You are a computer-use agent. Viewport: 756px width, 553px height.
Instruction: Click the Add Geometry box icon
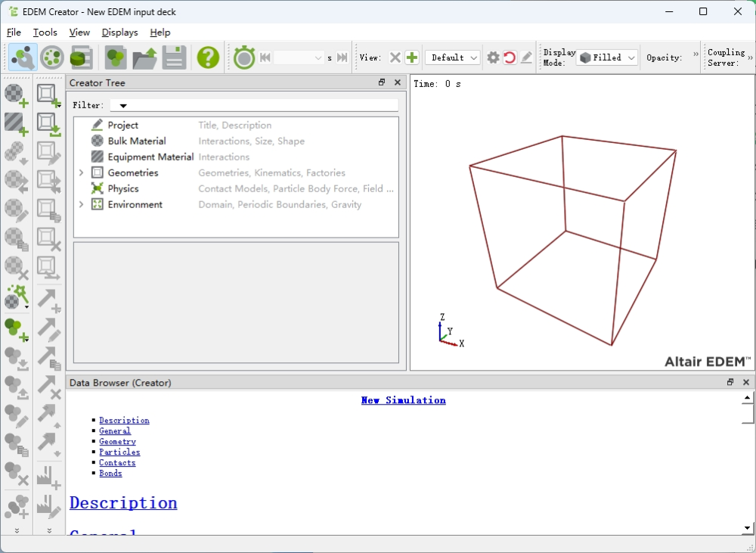tap(49, 95)
